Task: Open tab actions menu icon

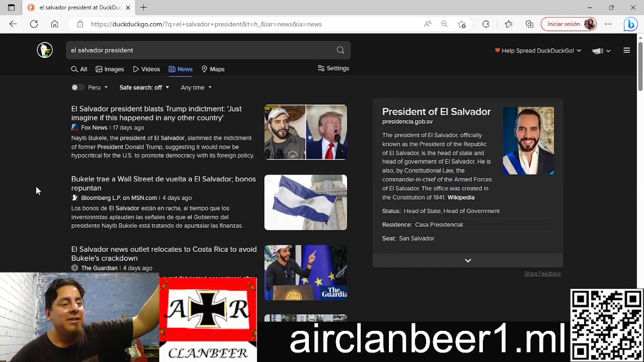Action: [x=11, y=8]
